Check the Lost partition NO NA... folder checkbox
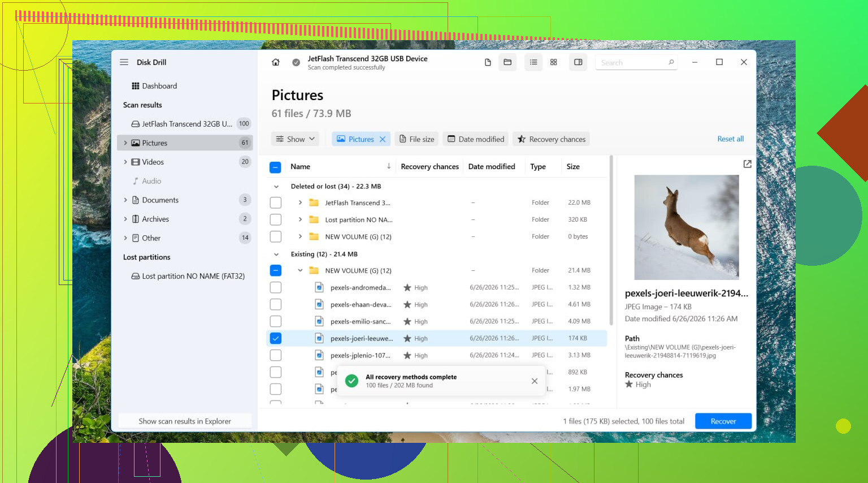Image resolution: width=868 pixels, height=483 pixels. click(x=275, y=219)
